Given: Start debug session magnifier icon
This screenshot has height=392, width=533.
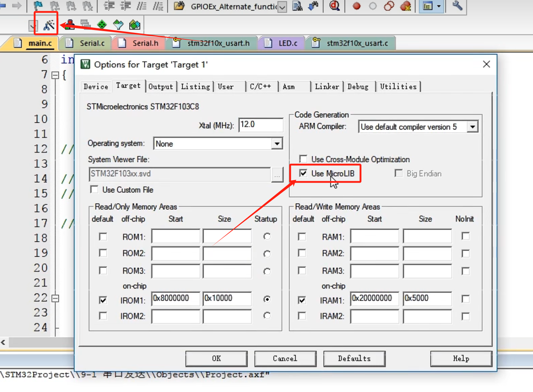Looking at the screenshot, I should [335, 6].
